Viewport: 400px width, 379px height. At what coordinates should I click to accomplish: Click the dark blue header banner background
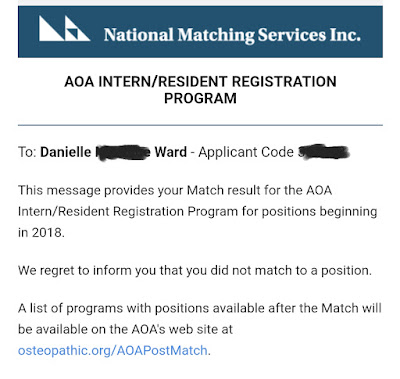tap(200, 32)
